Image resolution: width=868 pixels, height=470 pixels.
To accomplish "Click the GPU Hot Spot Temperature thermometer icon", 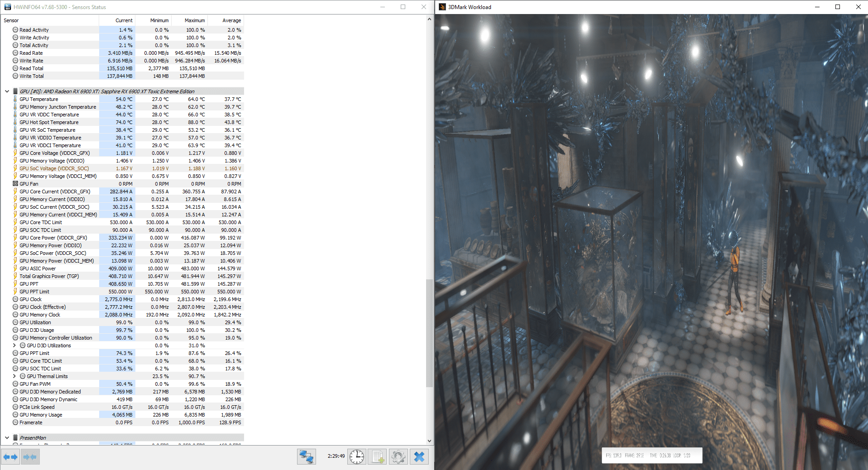I will coord(15,122).
